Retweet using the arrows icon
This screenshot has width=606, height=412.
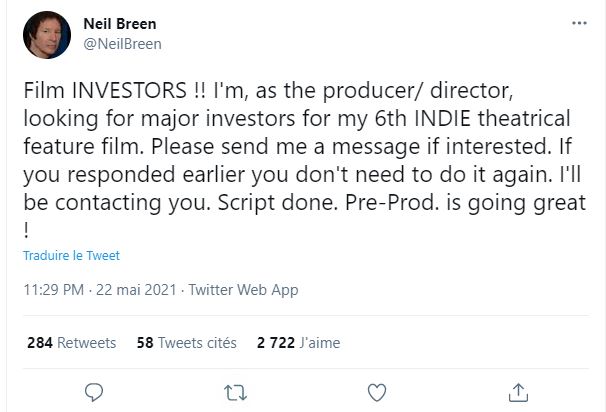pos(234,391)
